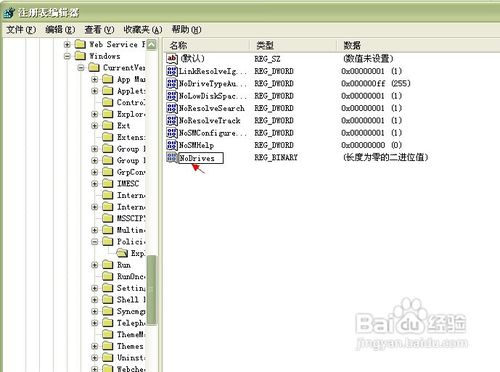The image size is (500, 372).
Task: Click the 0x000000ff (255) data value
Action: click(376, 83)
